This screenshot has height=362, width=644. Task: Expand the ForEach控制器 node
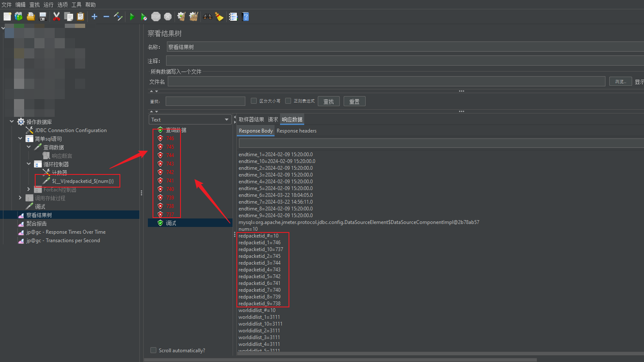coord(28,189)
